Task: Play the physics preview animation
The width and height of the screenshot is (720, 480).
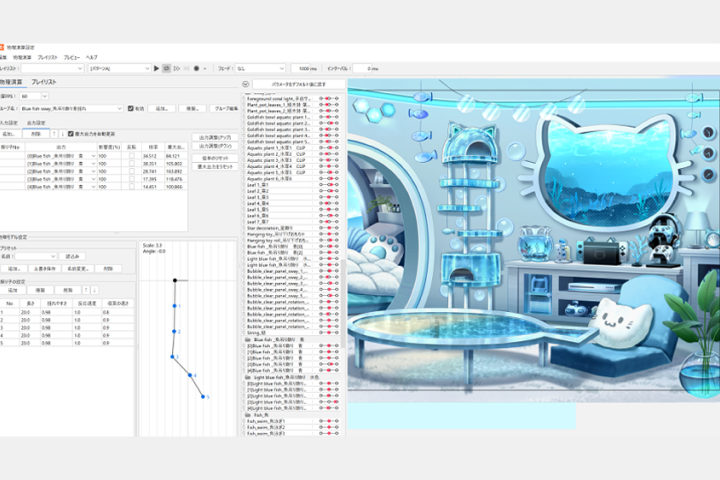Action: coord(157,68)
